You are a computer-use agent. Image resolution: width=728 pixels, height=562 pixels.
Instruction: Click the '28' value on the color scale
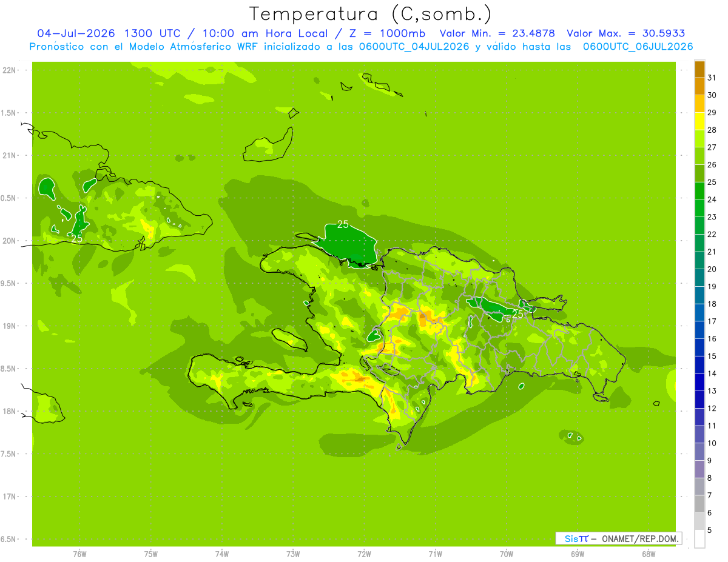[712, 130]
